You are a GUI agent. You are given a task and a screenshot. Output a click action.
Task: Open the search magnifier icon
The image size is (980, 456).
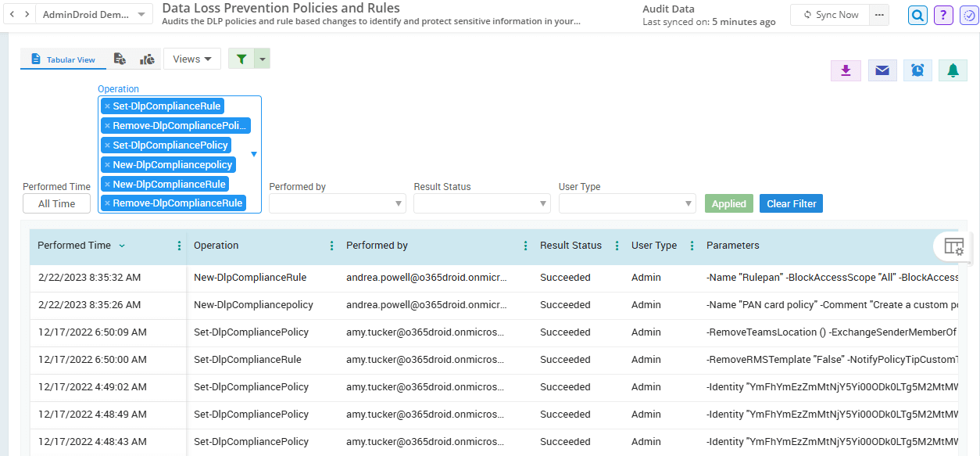(x=917, y=15)
